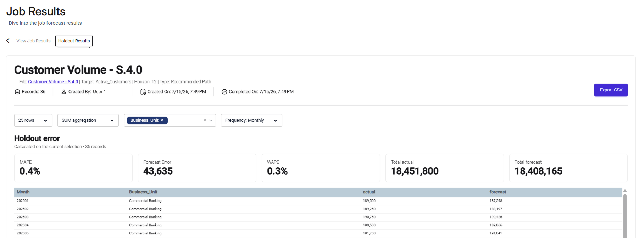Select the 202505 month cell
644x238 pixels.
point(23,233)
